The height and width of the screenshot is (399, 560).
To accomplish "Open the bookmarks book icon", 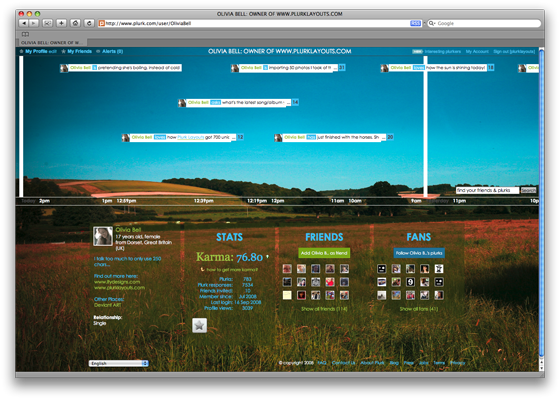I will pyautogui.click(x=25, y=34).
